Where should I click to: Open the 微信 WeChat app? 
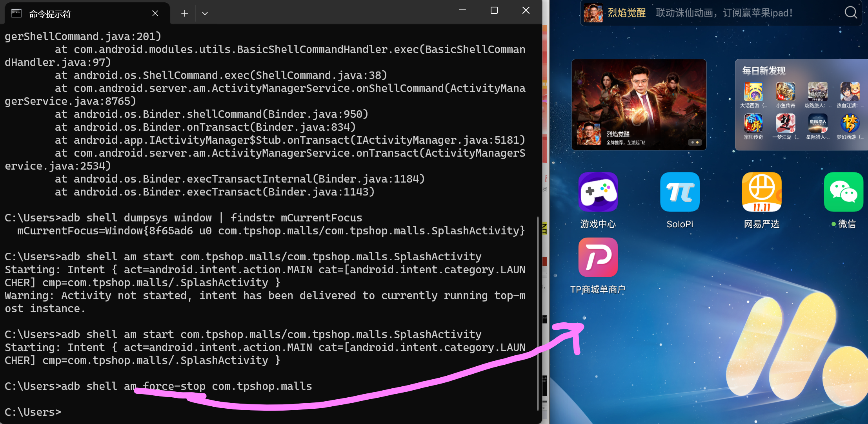click(844, 192)
